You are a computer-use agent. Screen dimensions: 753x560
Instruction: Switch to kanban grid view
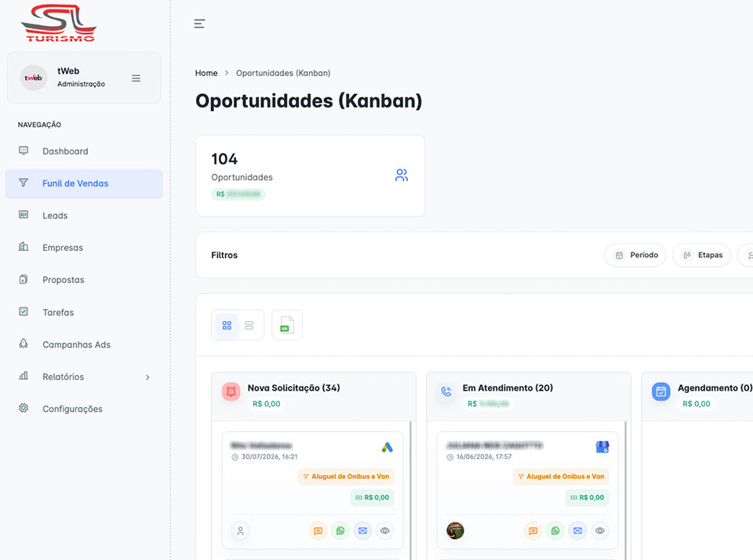point(227,325)
